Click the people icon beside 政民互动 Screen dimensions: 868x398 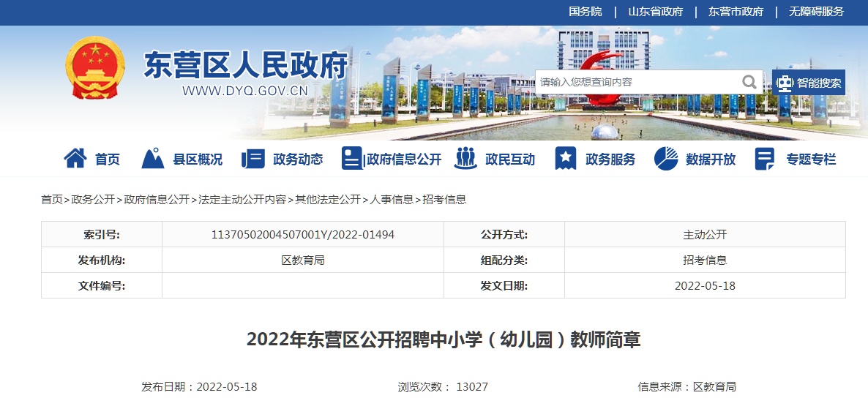pos(465,158)
